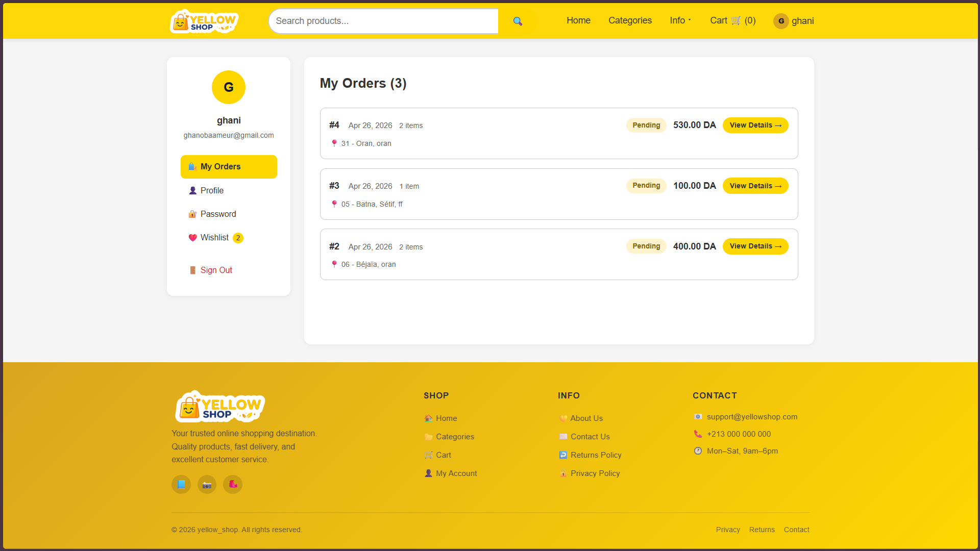
Task: Open the footer Cart link
Action: (443, 455)
